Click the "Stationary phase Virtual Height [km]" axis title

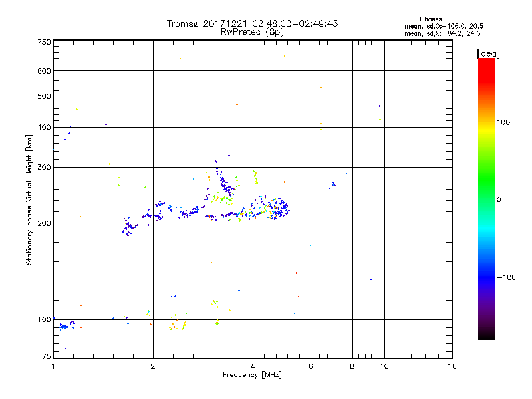pos(29,200)
